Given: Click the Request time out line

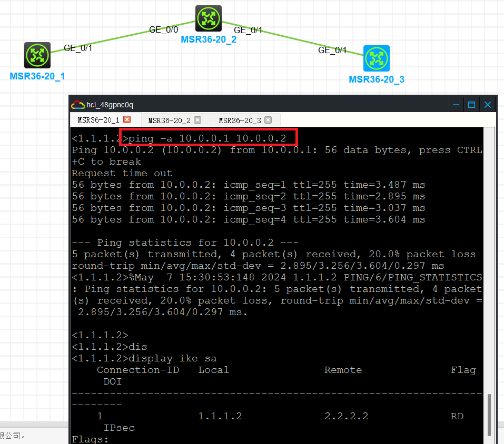Looking at the screenshot, I should pyautogui.click(x=122, y=174).
